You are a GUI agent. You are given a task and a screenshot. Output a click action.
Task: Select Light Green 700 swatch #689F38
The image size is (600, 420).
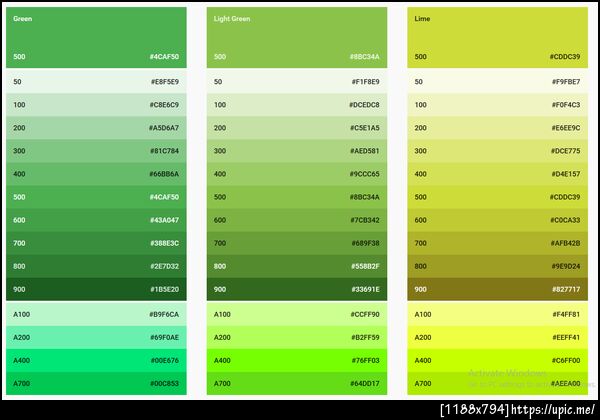click(x=297, y=243)
